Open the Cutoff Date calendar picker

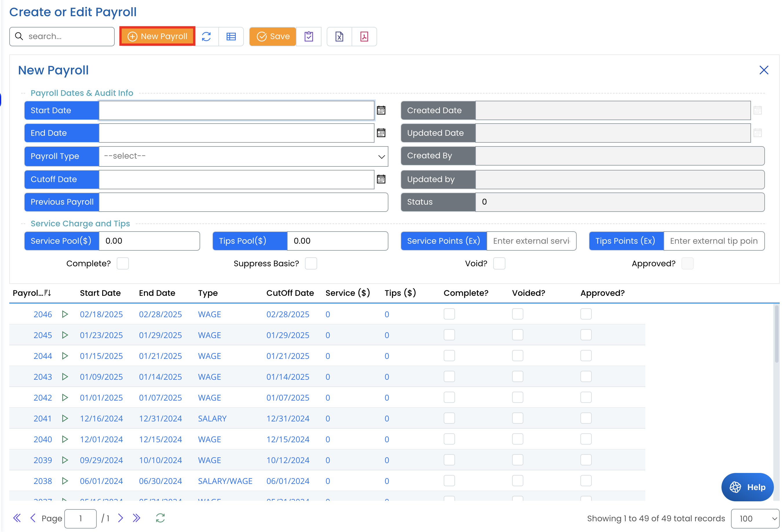coord(381,179)
